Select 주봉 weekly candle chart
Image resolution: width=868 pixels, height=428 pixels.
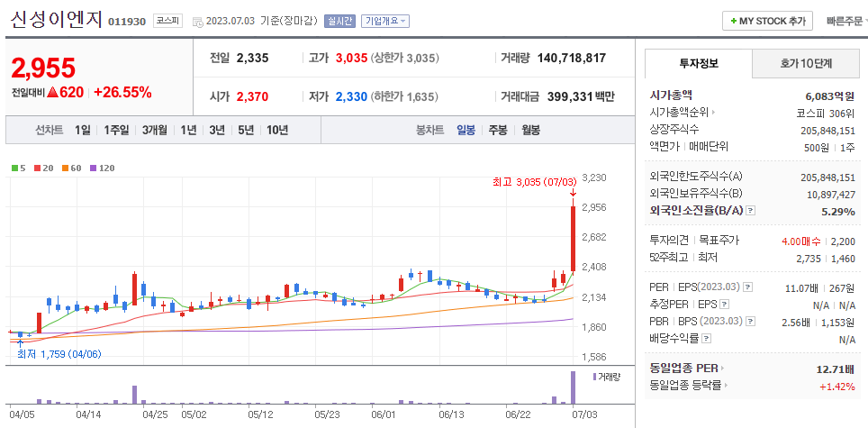pyautogui.click(x=497, y=131)
